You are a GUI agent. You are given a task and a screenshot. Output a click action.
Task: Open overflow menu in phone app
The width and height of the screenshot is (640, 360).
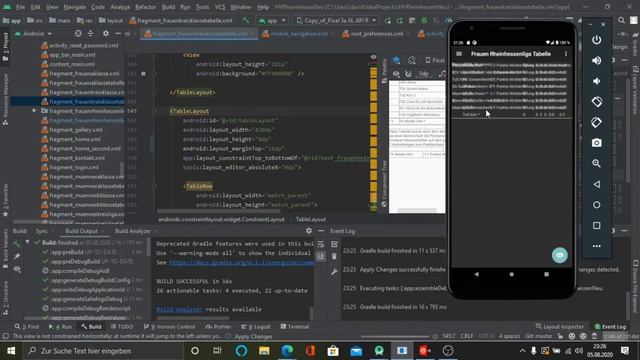click(x=566, y=54)
